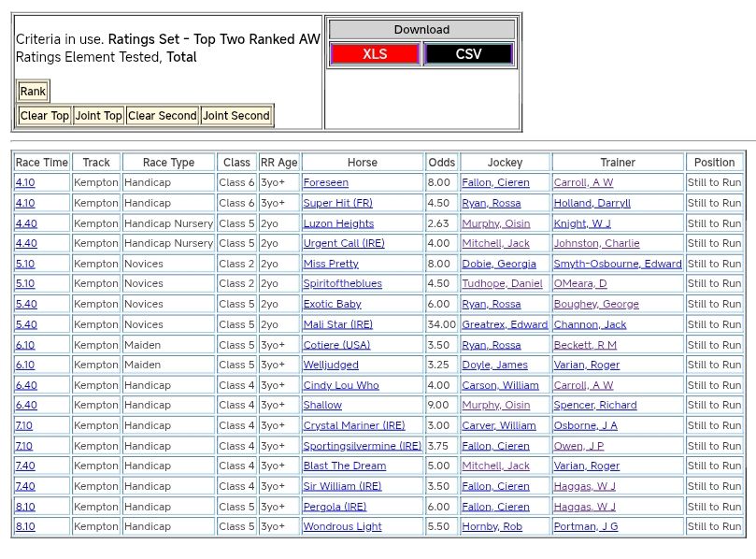
Task: Click jockey Tudhope, Daniel link
Action: [x=502, y=284]
